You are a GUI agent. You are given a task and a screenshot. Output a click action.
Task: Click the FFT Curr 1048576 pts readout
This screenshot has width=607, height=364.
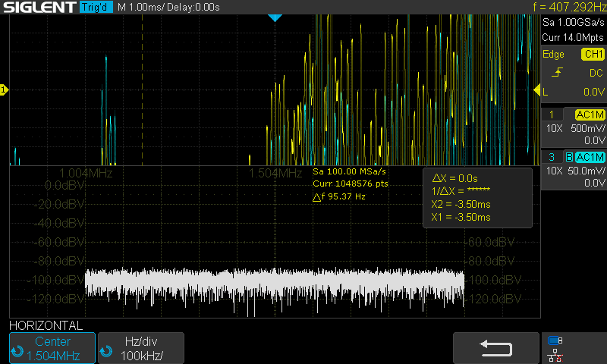[351, 184]
